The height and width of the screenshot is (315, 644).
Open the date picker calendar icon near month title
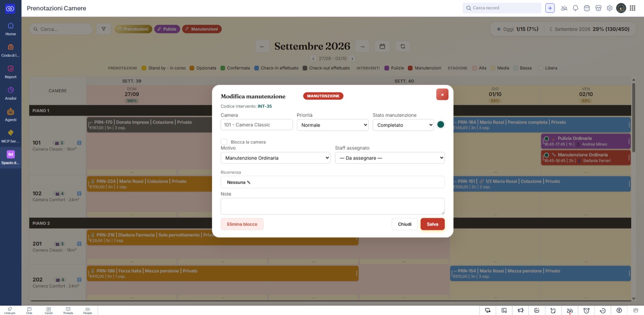pyautogui.click(x=382, y=46)
